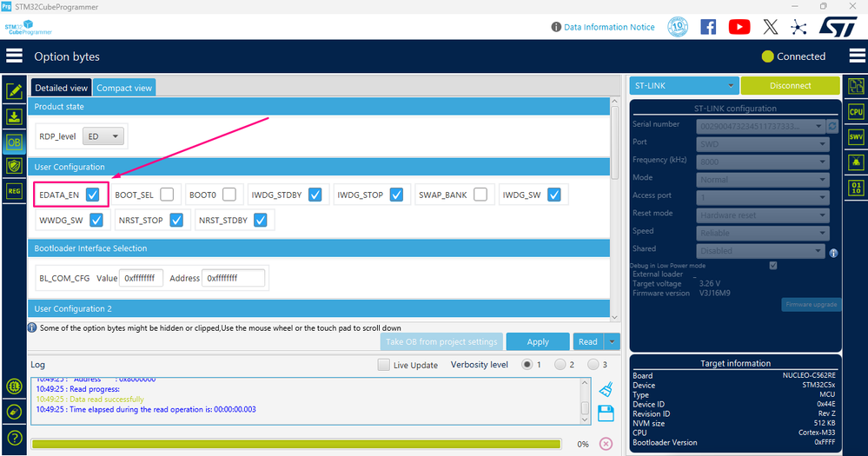This screenshot has width=868, height=456.
Task: Open the SWV viewer icon
Action: click(856, 136)
